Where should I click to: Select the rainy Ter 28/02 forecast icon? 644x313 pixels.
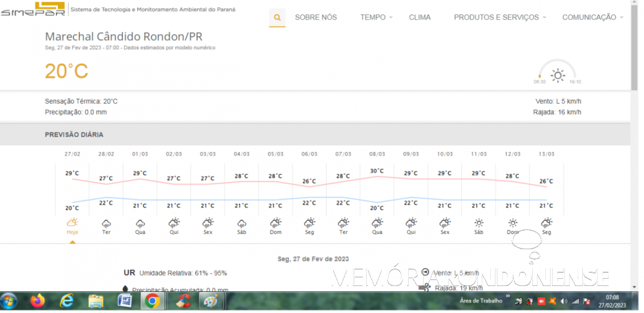(x=106, y=223)
